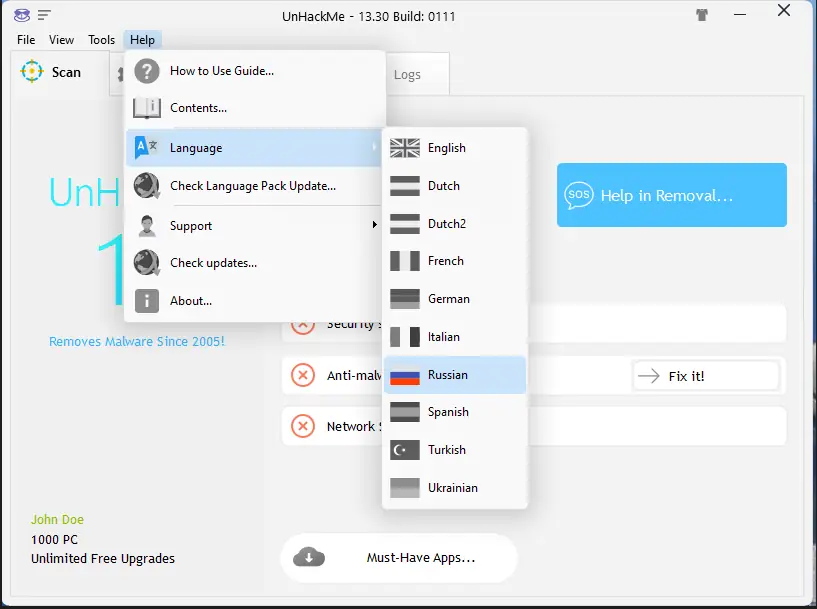Click the globe icon next to Check Language Pack Update
817x609 pixels.
[147, 186]
